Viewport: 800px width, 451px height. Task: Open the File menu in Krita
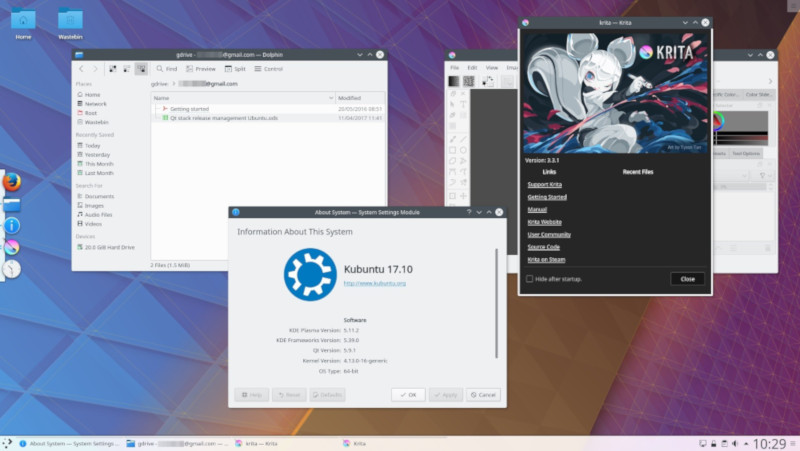(x=454, y=67)
